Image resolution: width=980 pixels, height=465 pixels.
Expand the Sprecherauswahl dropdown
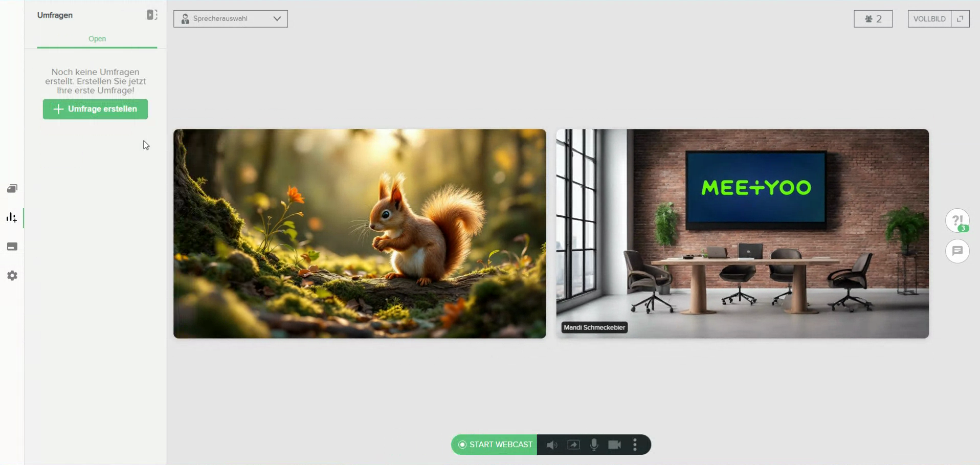(x=230, y=19)
